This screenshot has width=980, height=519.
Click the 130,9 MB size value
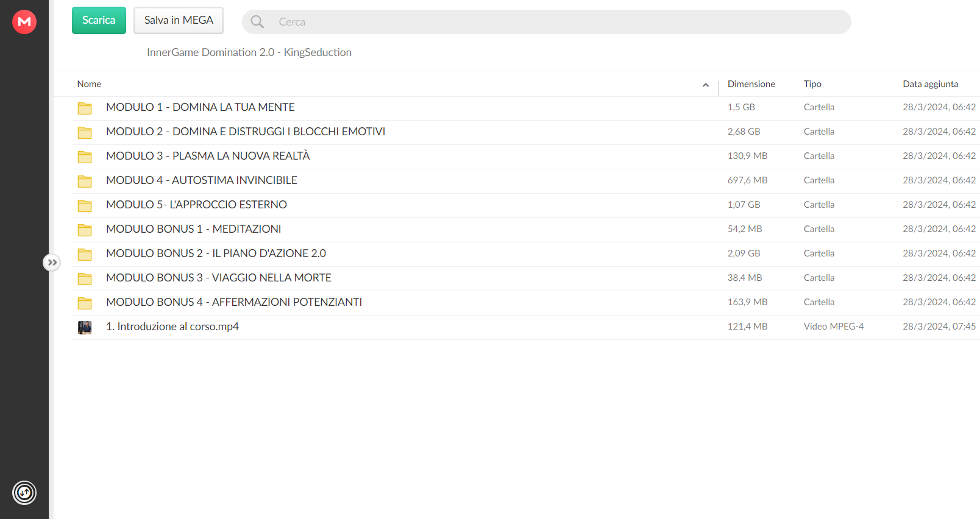748,156
